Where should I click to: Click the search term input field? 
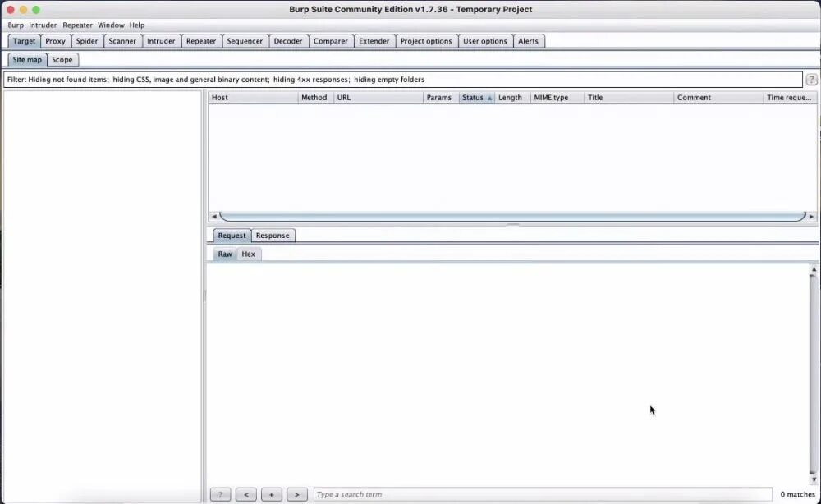pos(543,494)
